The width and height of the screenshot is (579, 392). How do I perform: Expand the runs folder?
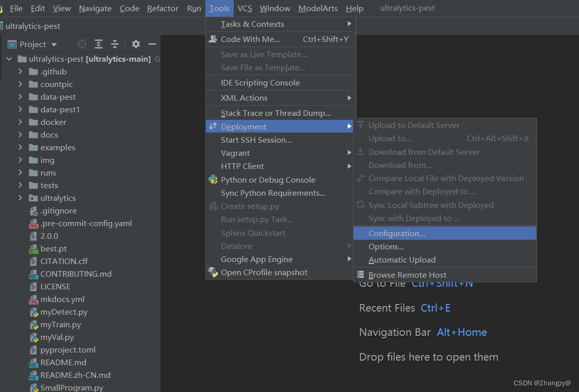pos(20,172)
